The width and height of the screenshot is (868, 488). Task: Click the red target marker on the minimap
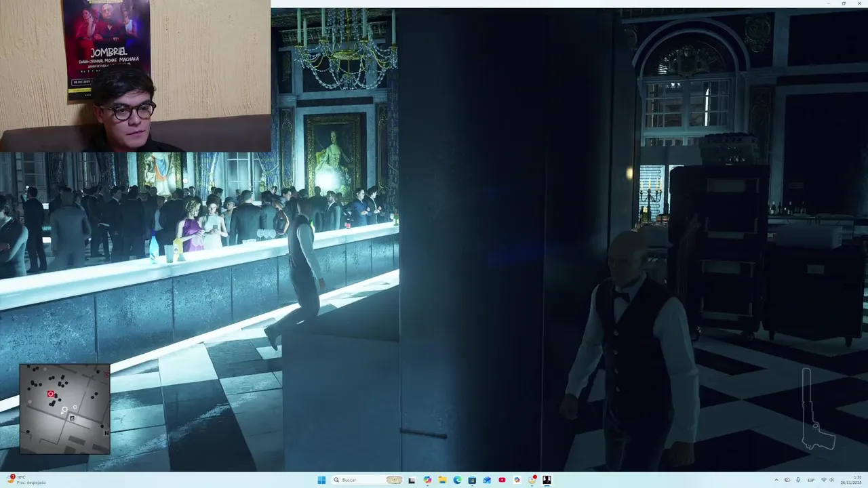tap(51, 394)
